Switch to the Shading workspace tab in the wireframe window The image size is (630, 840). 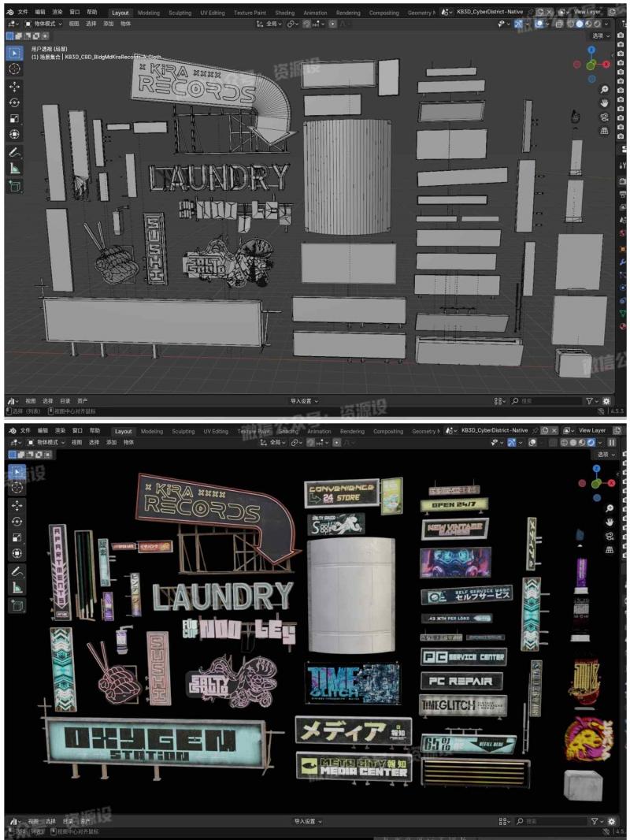pyautogui.click(x=284, y=13)
